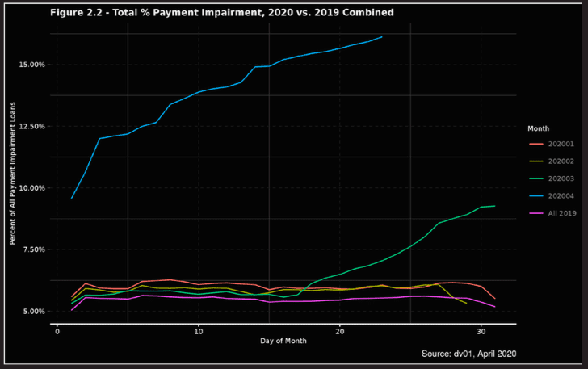Click the green 202003 legend color line
Screen dimensions: 588x369
(535, 178)
